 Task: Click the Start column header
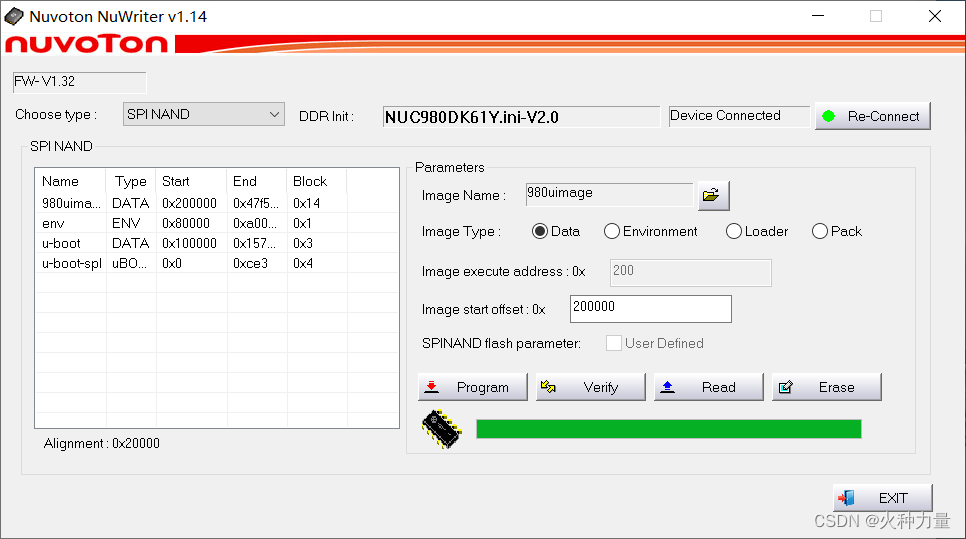coord(191,181)
